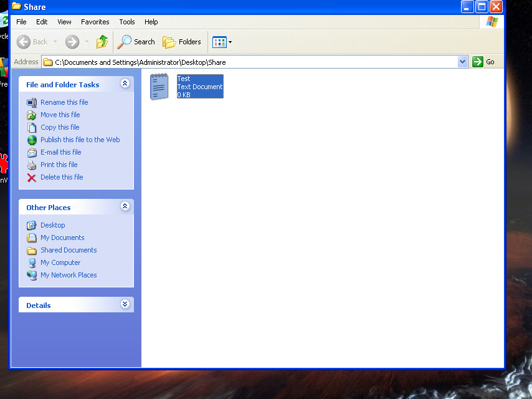Click the My Network Places icon
Image resolution: width=532 pixels, height=399 pixels.
click(32, 276)
